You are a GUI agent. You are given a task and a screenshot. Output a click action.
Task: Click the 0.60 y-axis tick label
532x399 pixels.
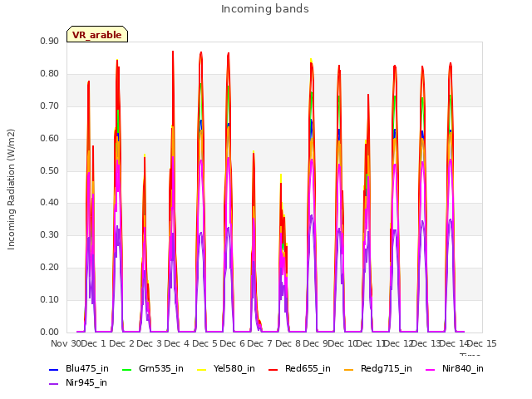pos(50,139)
